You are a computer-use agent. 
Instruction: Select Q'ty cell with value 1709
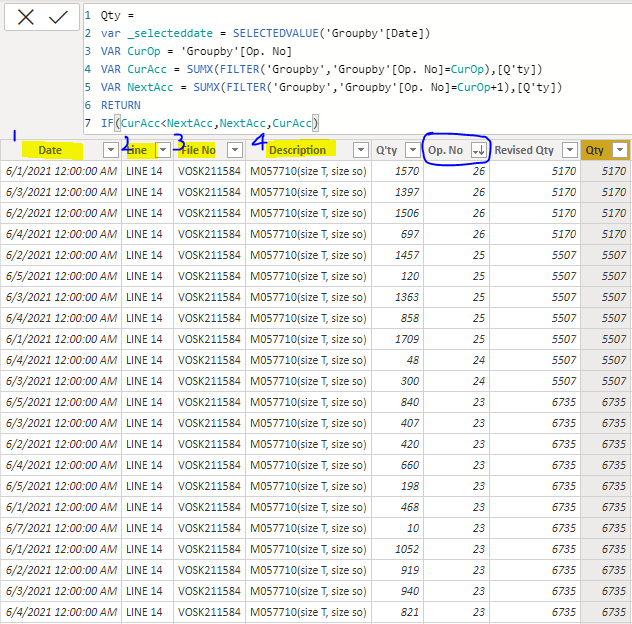(397, 339)
